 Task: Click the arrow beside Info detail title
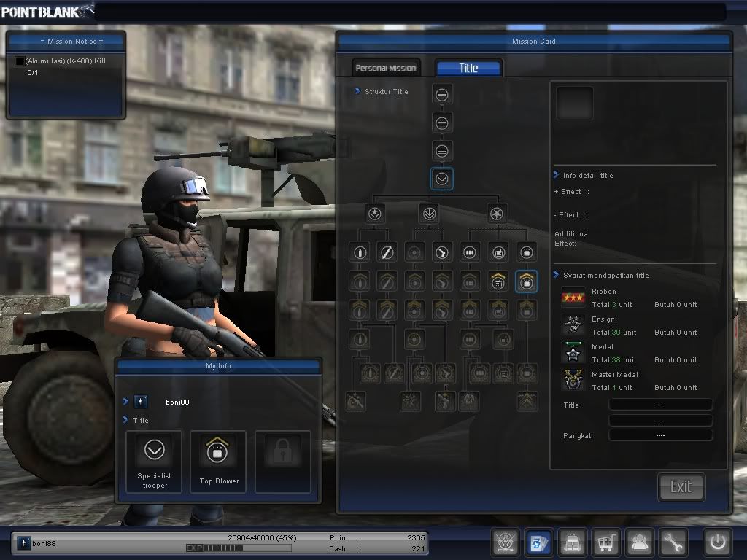(556, 175)
